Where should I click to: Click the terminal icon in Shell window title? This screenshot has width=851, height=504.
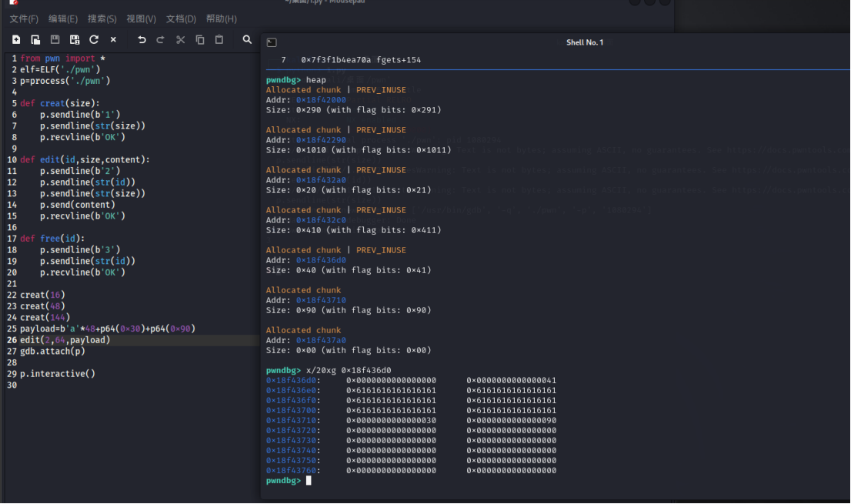pyautogui.click(x=272, y=42)
